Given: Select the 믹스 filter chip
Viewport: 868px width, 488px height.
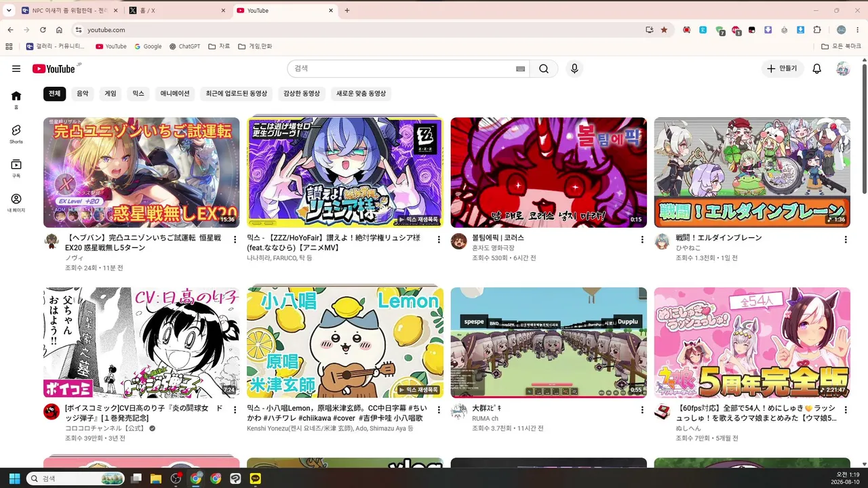Looking at the screenshot, I should (x=138, y=94).
